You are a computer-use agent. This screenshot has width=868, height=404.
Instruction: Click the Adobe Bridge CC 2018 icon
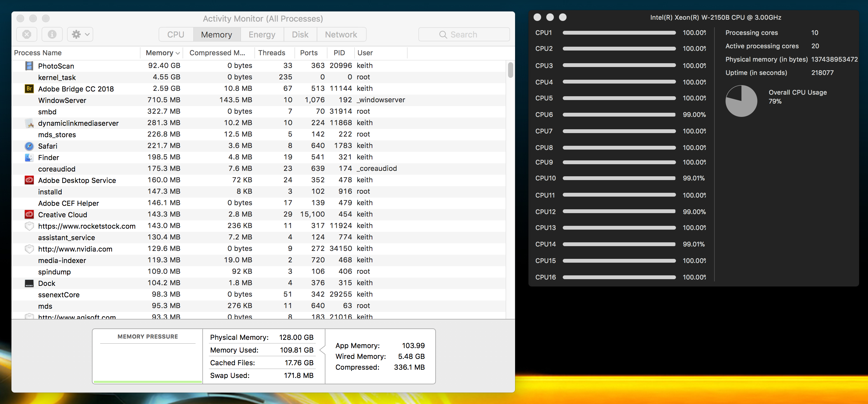tap(29, 89)
